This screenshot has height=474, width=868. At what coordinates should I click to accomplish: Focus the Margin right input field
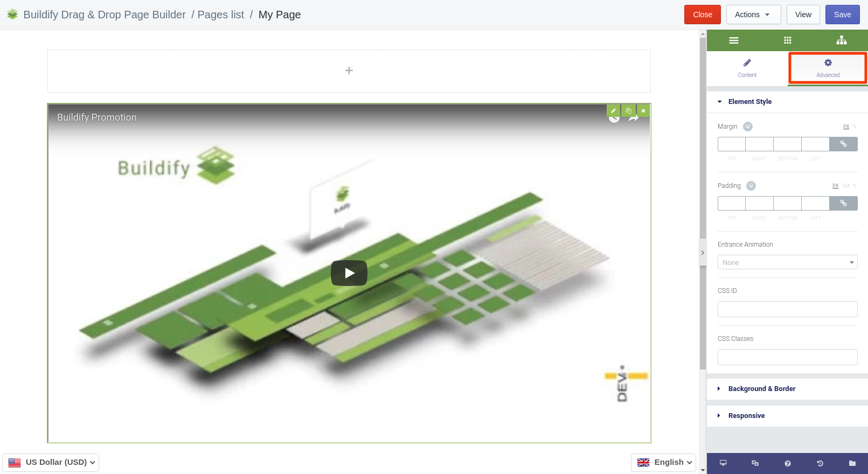click(x=760, y=144)
